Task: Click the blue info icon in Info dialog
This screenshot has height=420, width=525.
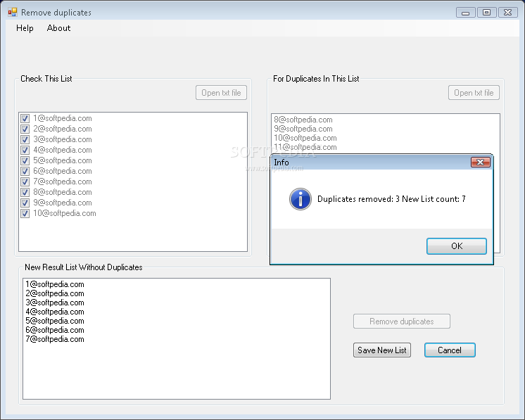Action: click(x=300, y=199)
